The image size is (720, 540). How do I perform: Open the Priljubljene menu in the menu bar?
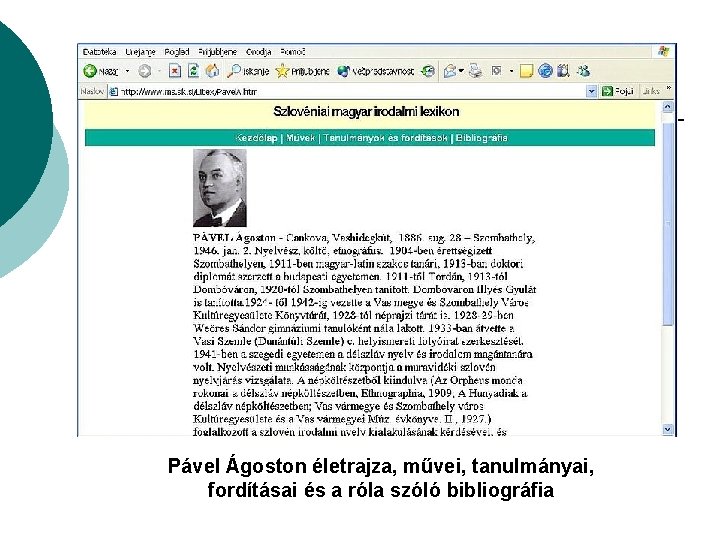coord(217,52)
